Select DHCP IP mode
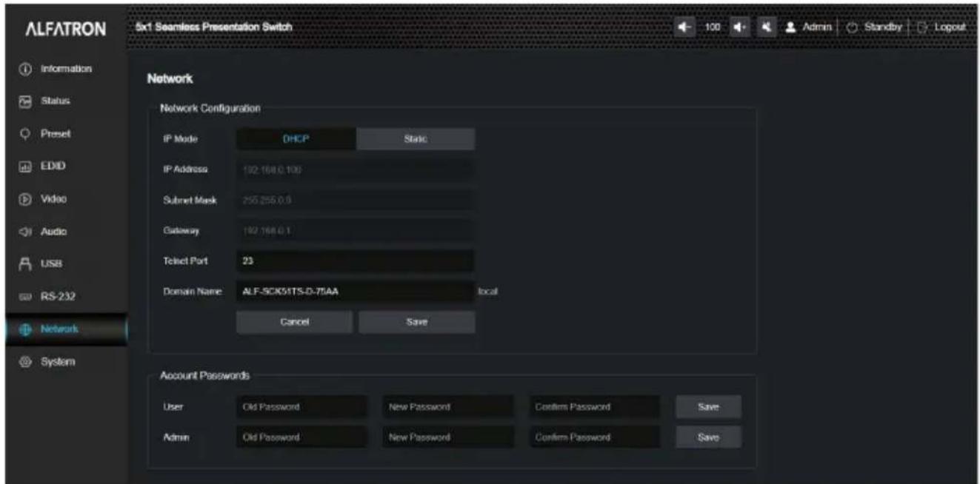Screen dimensions: 980x484 [x=296, y=138]
